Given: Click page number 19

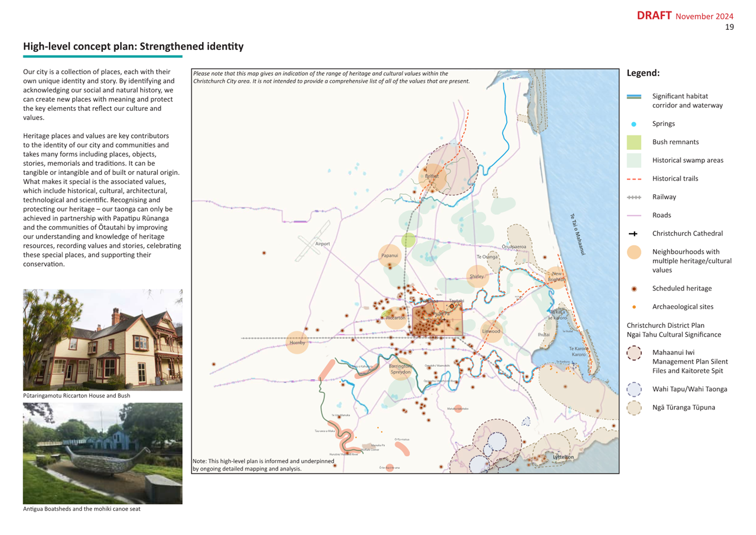Looking at the screenshot, I should click(730, 27).
